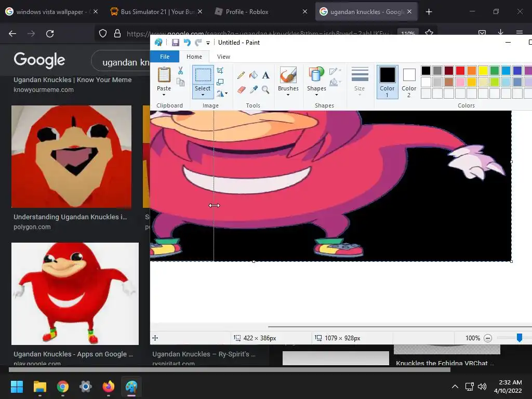Select the Color picker eyedropper tool

(x=254, y=89)
